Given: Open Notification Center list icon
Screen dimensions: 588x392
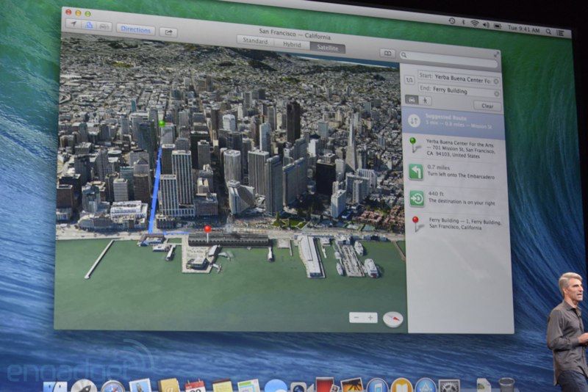Looking at the screenshot, I should coord(560,33).
